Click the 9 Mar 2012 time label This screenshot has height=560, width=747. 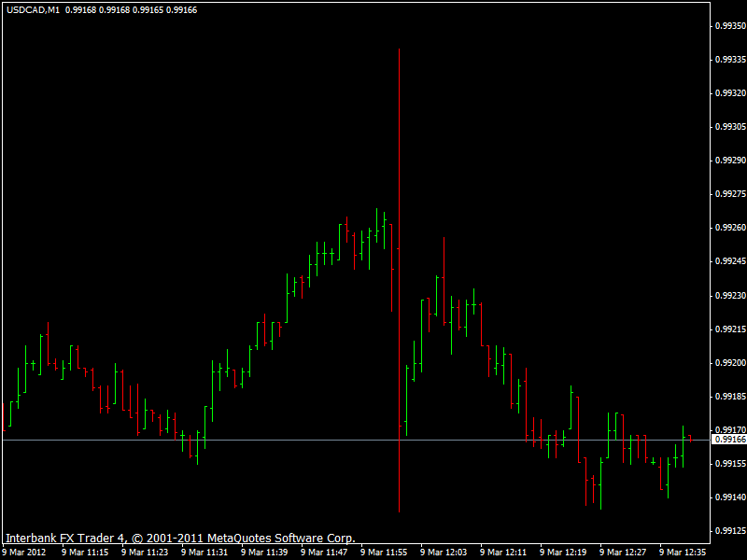[24, 553]
